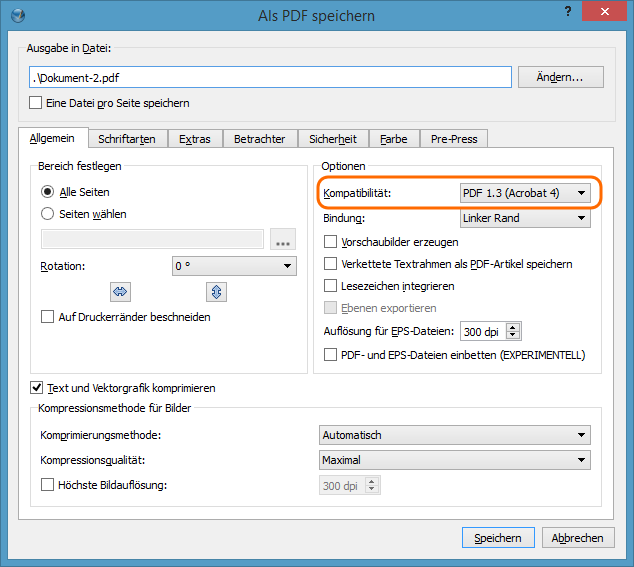The image size is (634, 567).
Task: Click the horizontal mirror page icon
Action: point(122,292)
